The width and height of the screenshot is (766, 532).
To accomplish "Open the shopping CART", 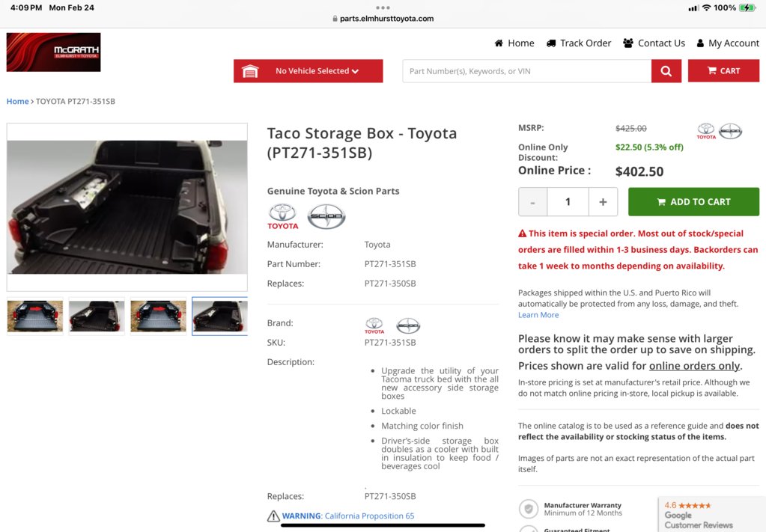I will 723,71.
